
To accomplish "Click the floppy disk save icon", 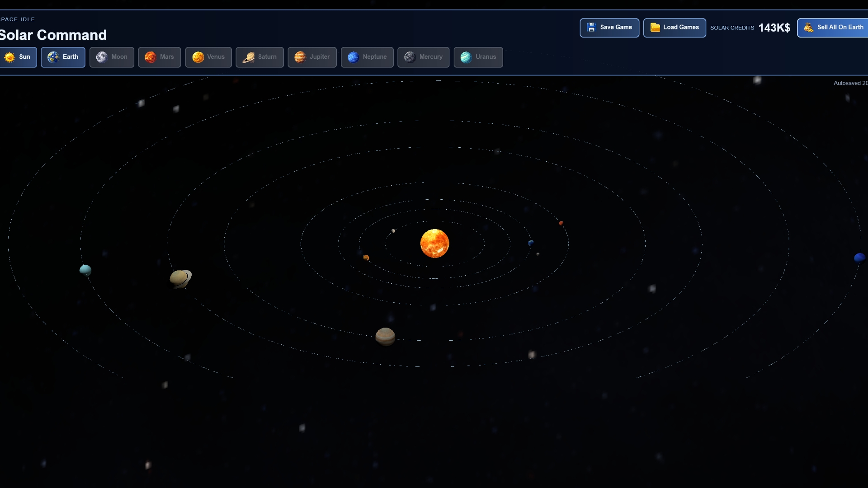I will [591, 28].
